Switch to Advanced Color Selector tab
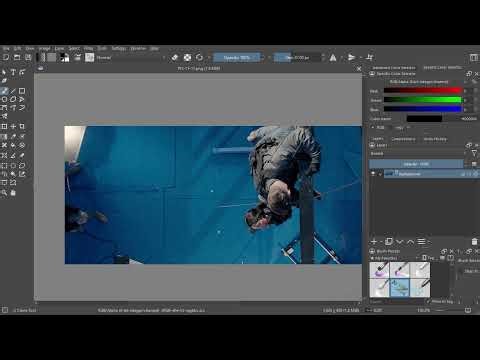This screenshot has width=480, height=360. pyautogui.click(x=394, y=68)
